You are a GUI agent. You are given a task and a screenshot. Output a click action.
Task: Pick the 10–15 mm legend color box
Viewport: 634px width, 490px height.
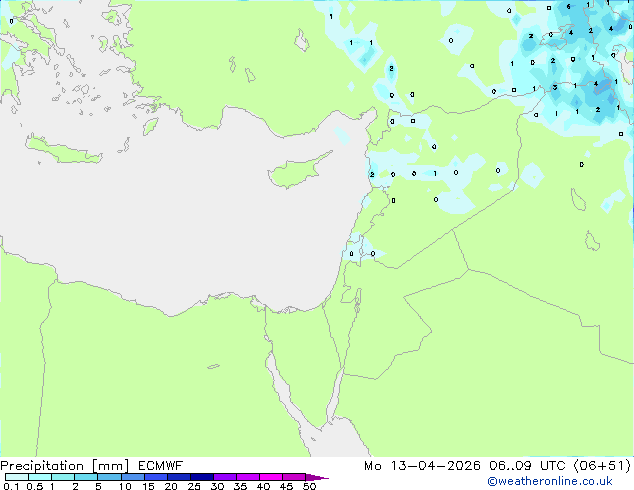[133, 477]
